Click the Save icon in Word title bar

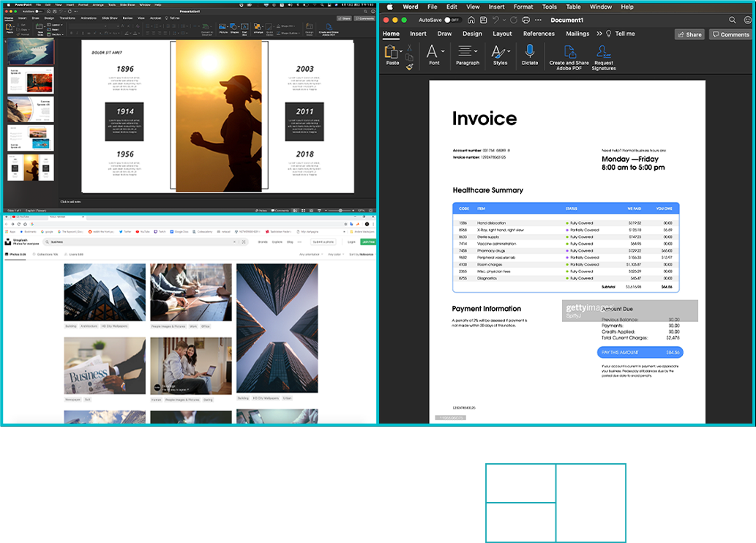click(483, 20)
